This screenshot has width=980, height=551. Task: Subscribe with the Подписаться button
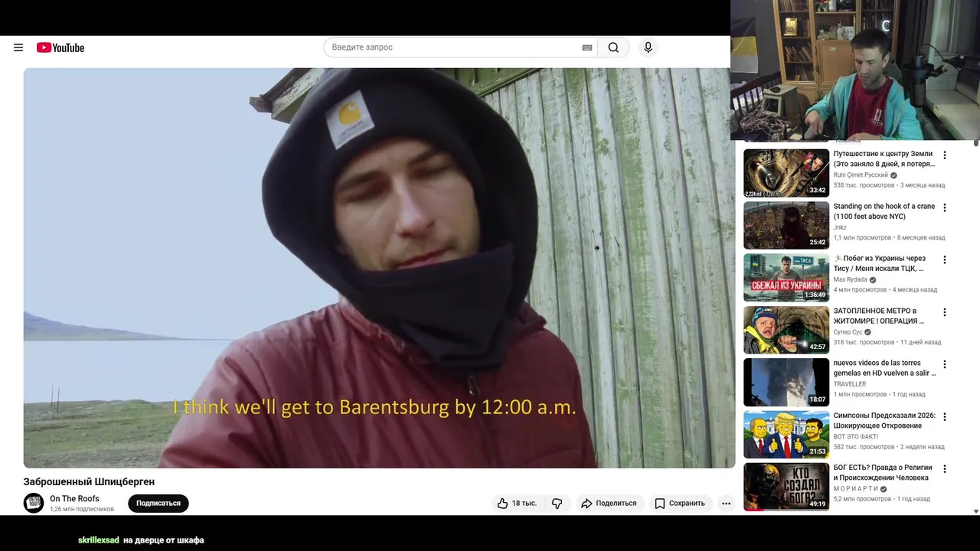158,503
